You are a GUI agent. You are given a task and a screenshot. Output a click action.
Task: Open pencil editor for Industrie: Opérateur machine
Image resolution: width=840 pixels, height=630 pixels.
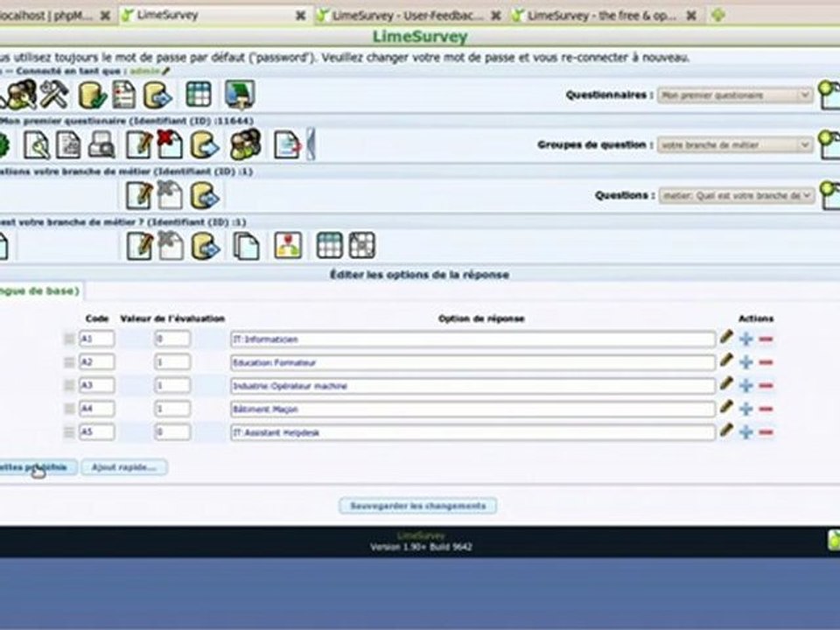click(726, 384)
